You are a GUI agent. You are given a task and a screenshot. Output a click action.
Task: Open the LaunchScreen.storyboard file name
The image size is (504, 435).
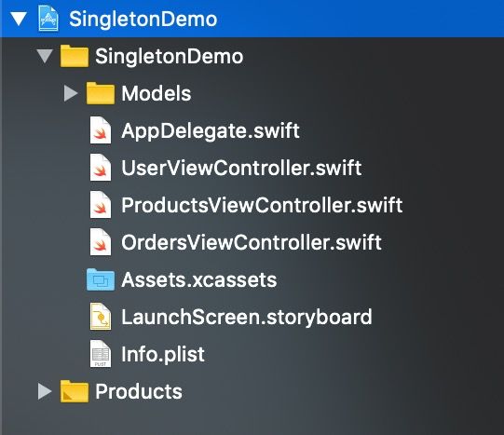coord(247,318)
